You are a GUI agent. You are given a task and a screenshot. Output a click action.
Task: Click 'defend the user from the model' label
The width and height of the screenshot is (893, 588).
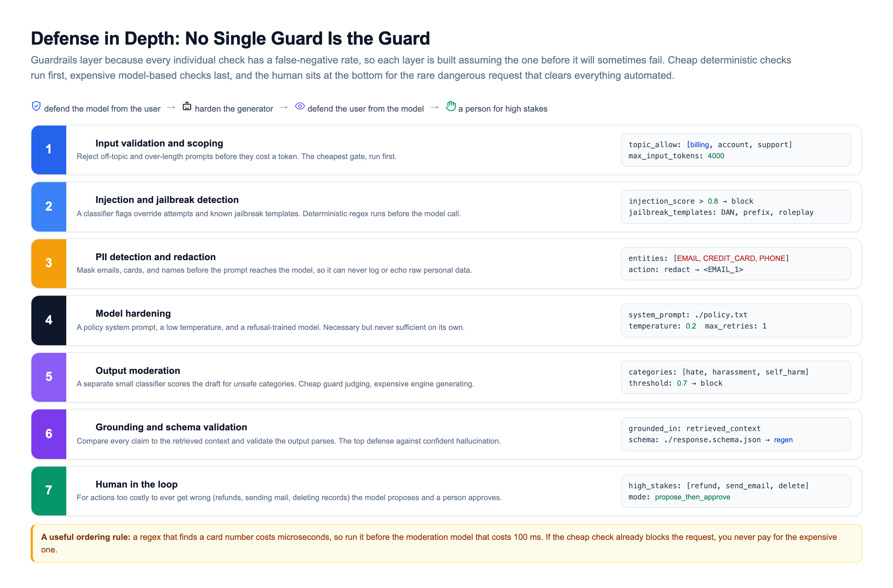click(x=366, y=109)
